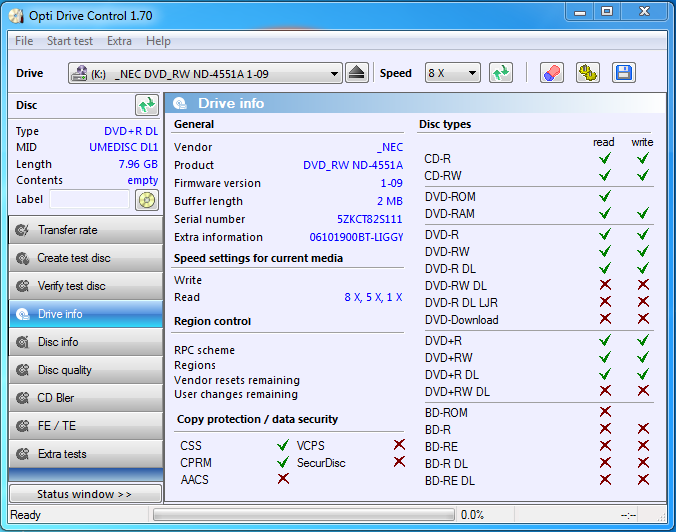The width and height of the screenshot is (676, 532).
Task: Open the Start test menu
Action: pyautogui.click(x=70, y=41)
